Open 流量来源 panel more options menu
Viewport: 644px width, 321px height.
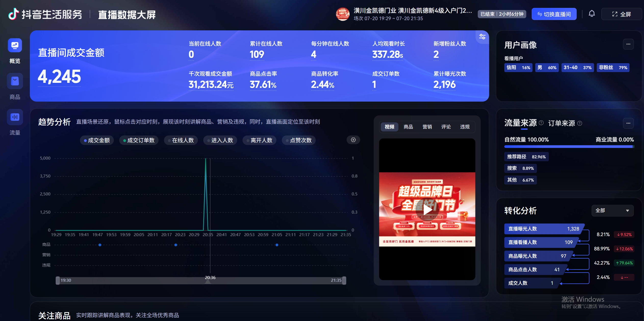[x=628, y=123]
